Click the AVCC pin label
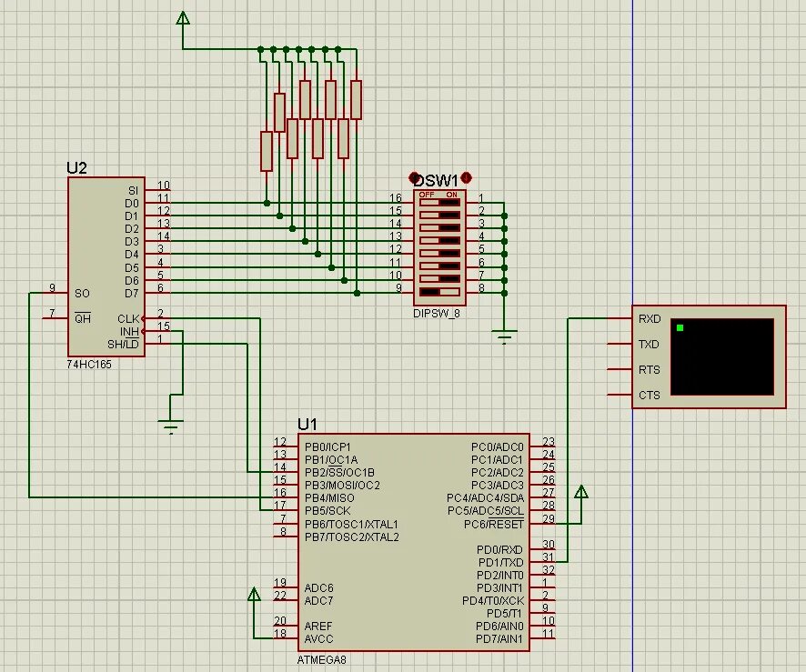Image resolution: width=806 pixels, height=672 pixels. click(318, 639)
